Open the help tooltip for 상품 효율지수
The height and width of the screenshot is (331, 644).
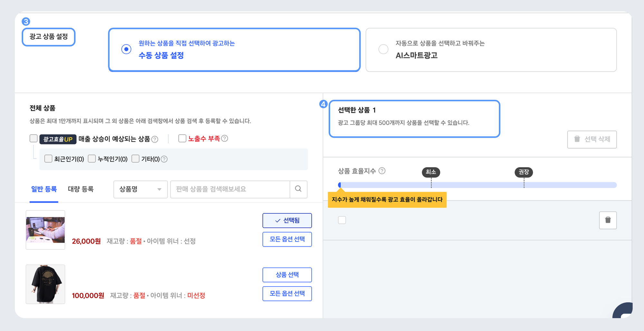click(x=382, y=171)
